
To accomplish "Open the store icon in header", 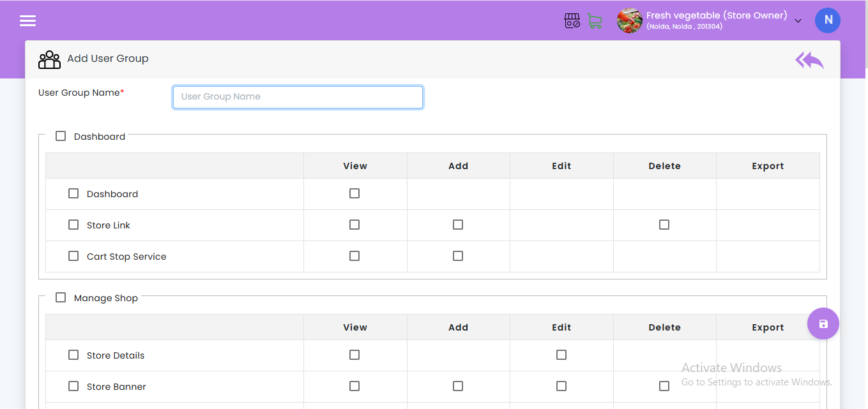I will (x=572, y=21).
